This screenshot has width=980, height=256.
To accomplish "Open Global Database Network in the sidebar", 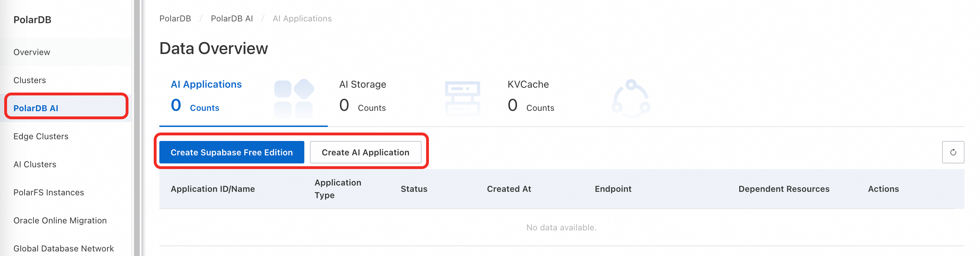I will pyautogui.click(x=65, y=248).
